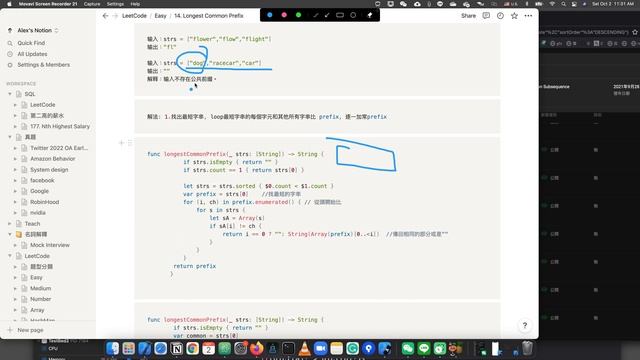Open page updates clock icon
Screen dimensions: 640x360
(500, 16)
